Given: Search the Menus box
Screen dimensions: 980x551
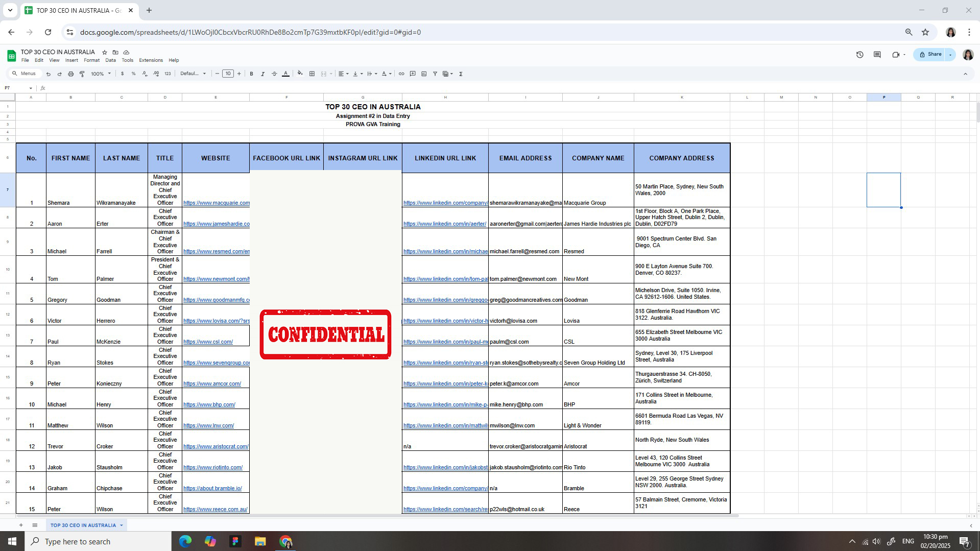Looking at the screenshot, I should click(x=26, y=74).
